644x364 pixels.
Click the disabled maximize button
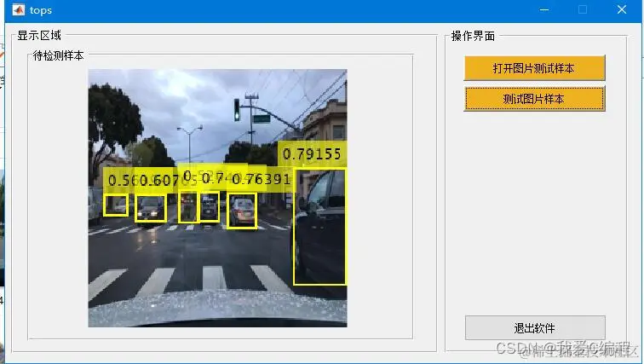click(x=583, y=10)
